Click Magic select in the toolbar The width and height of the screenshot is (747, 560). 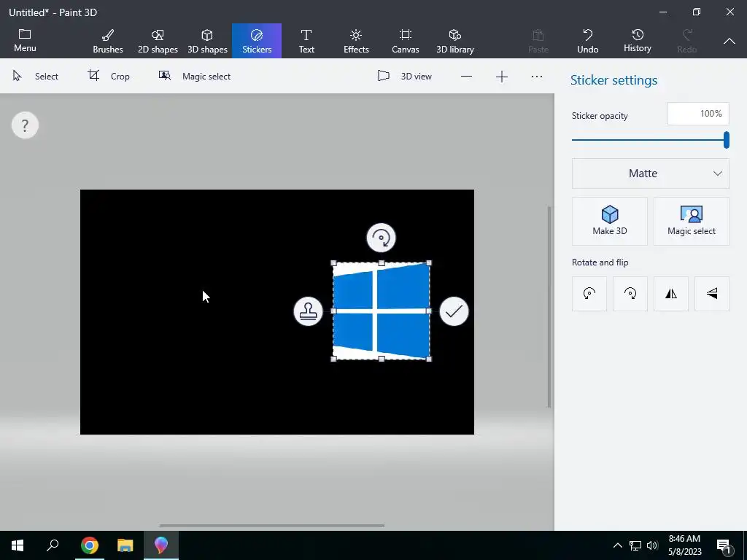click(194, 76)
